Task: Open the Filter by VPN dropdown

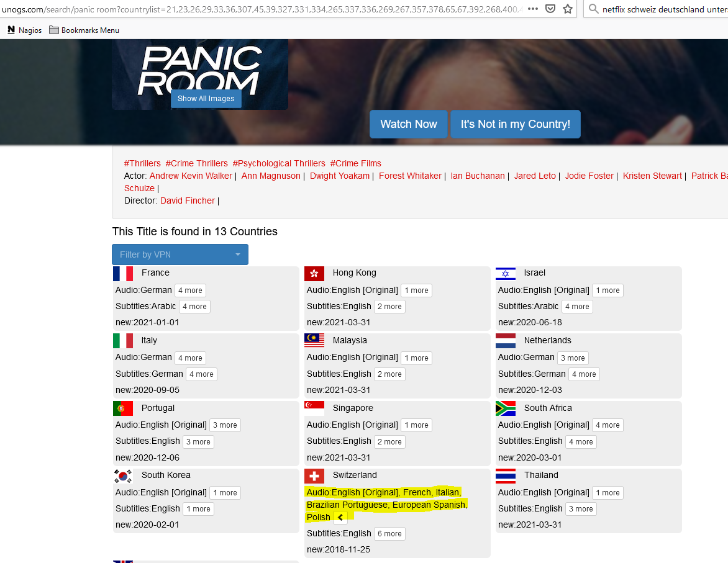Action: (x=180, y=254)
